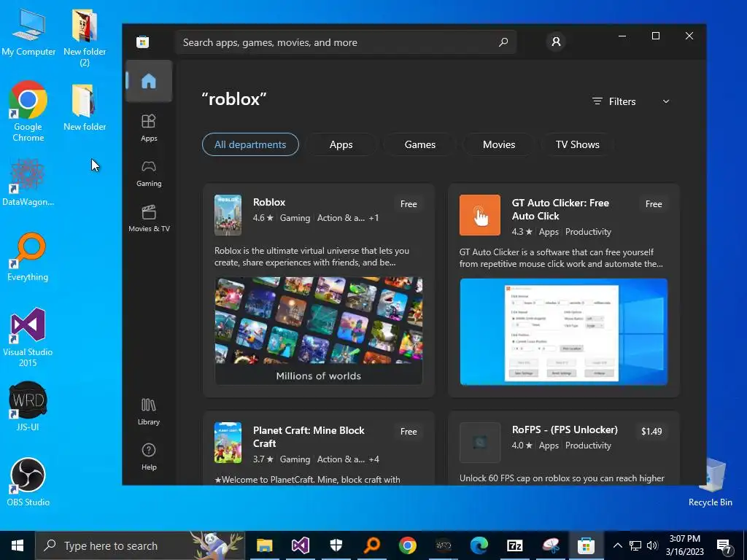Select the OBS Studio desktop shortcut
The height and width of the screenshot is (560, 747).
(x=28, y=482)
